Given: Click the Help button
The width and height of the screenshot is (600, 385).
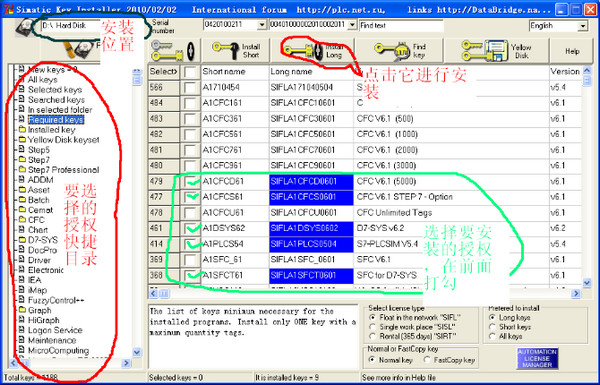Looking at the screenshot, I should [572, 51].
